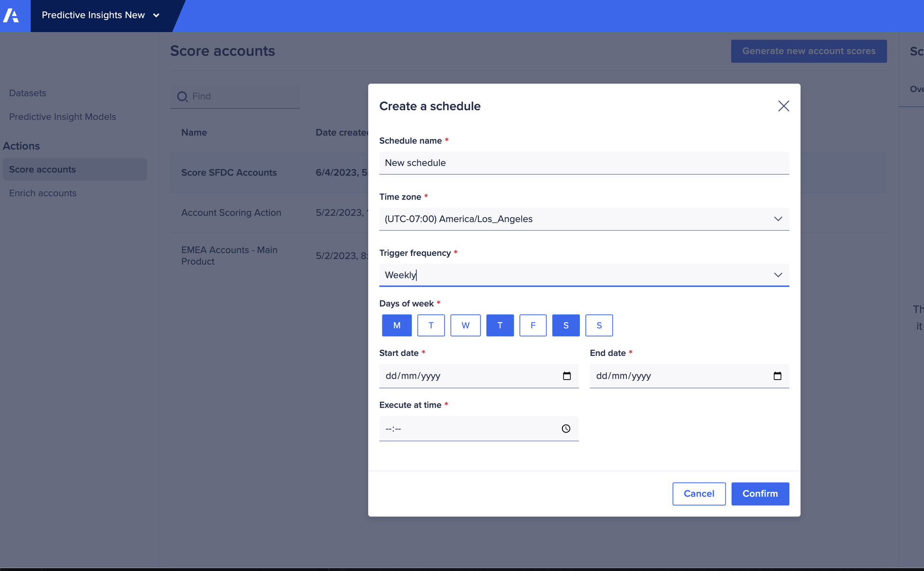Click the Execute at time clock icon
The image size is (924, 571).
(566, 429)
